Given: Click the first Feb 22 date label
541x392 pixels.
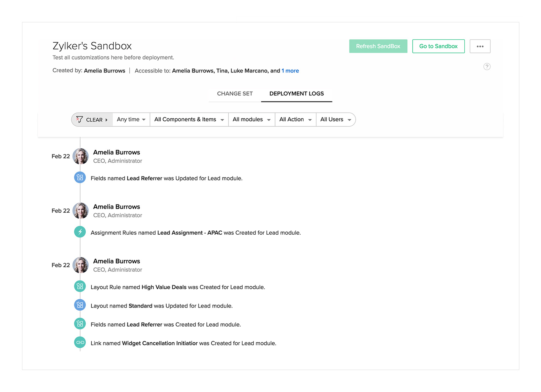Looking at the screenshot, I should pos(61,156).
